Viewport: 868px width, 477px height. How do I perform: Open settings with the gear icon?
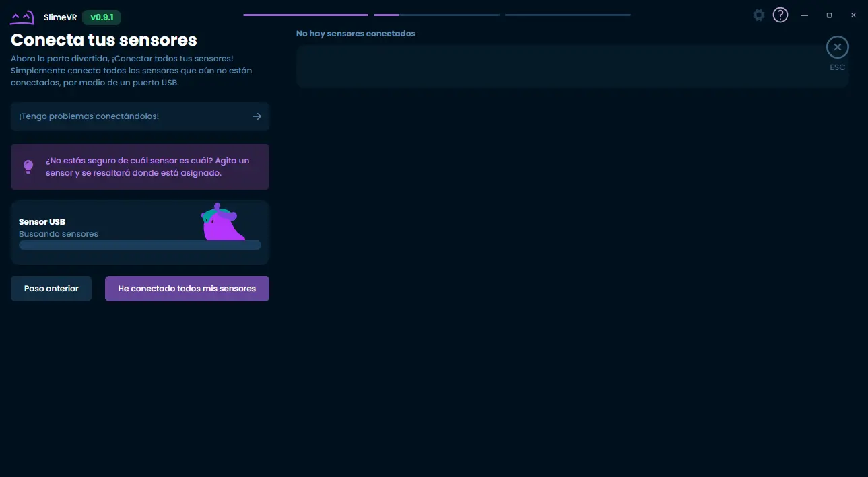759,15
